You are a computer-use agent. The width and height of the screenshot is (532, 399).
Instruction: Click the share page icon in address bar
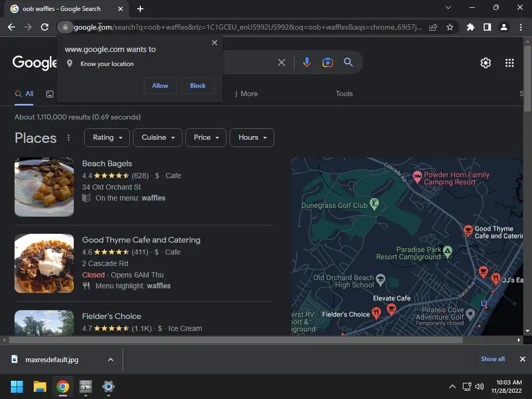pyautogui.click(x=433, y=27)
